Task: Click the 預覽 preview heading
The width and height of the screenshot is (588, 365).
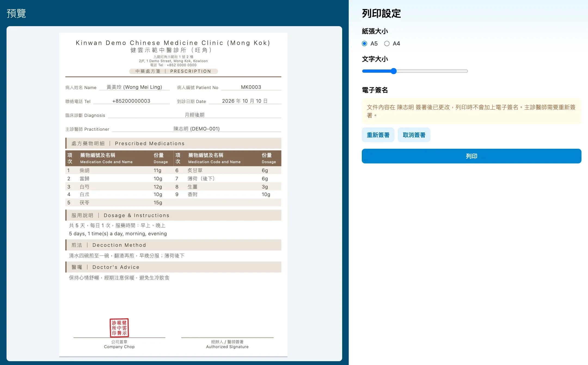Action: 16,13
